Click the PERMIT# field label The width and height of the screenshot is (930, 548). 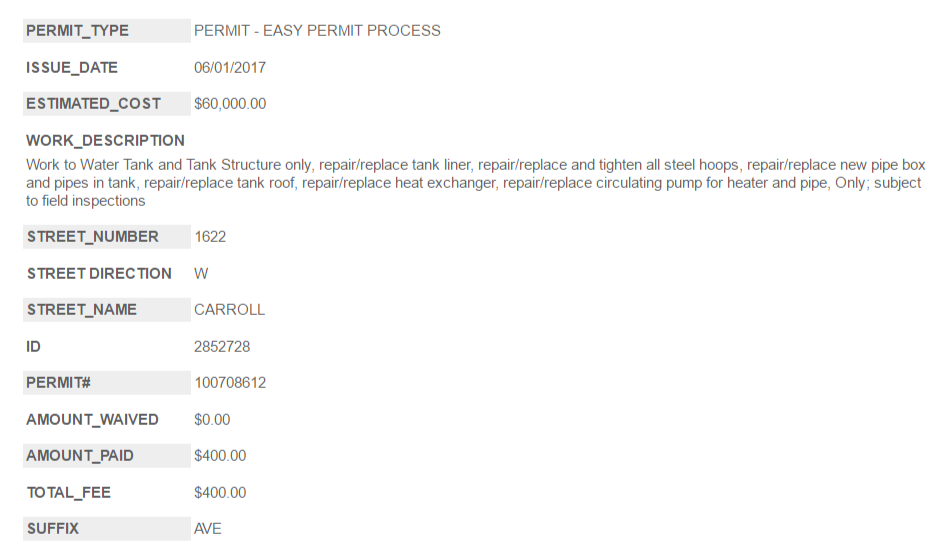pyautogui.click(x=59, y=383)
